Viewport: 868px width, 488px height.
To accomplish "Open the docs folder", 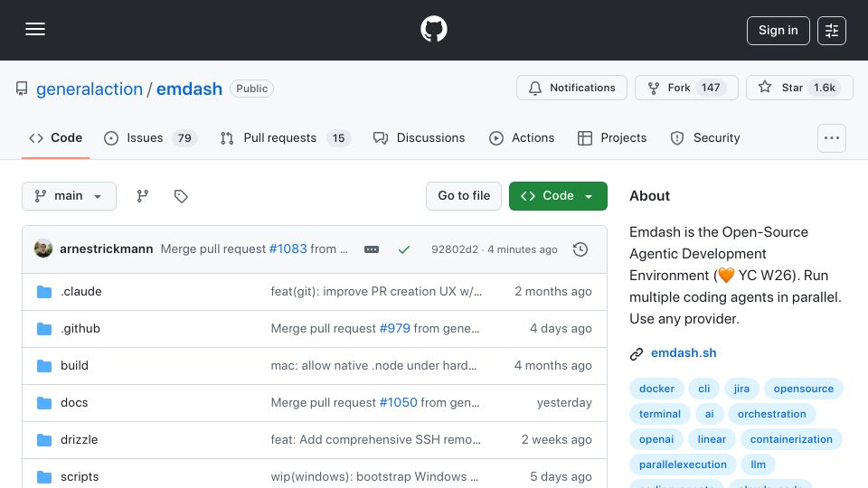I will point(74,403).
